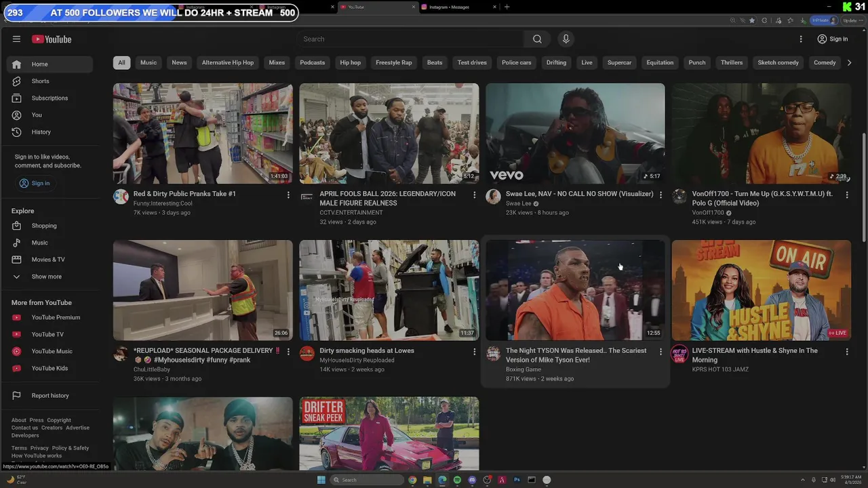Viewport: 868px width, 488px height.
Task: Open options for Dirty smacking heads at Lowes
Action: click(x=474, y=352)
